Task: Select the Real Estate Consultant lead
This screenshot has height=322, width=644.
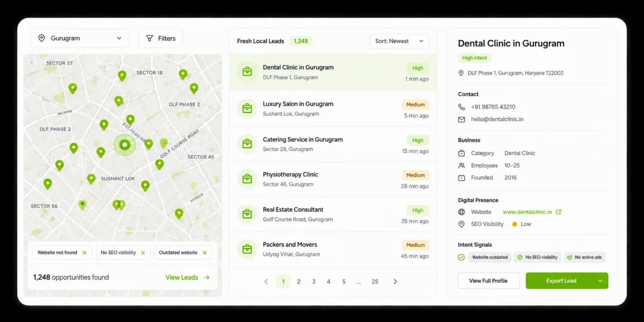Action: [x=333, y=214]
